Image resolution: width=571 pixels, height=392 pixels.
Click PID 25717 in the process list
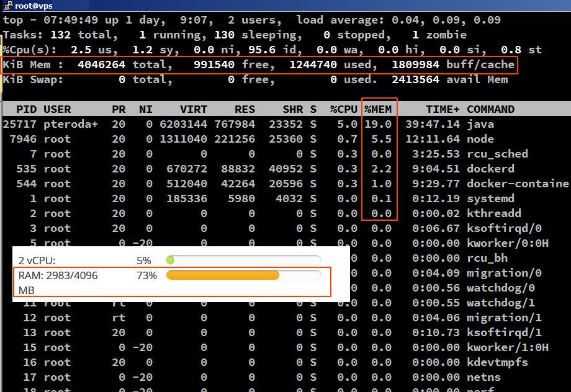click(20, 124)
